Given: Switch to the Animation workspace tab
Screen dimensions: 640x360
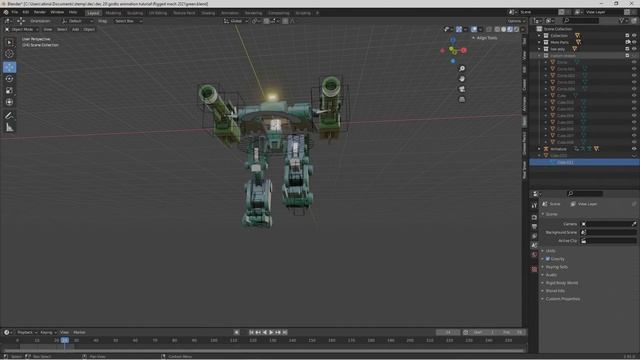Looking at the screenshot, I should [230, 13].
